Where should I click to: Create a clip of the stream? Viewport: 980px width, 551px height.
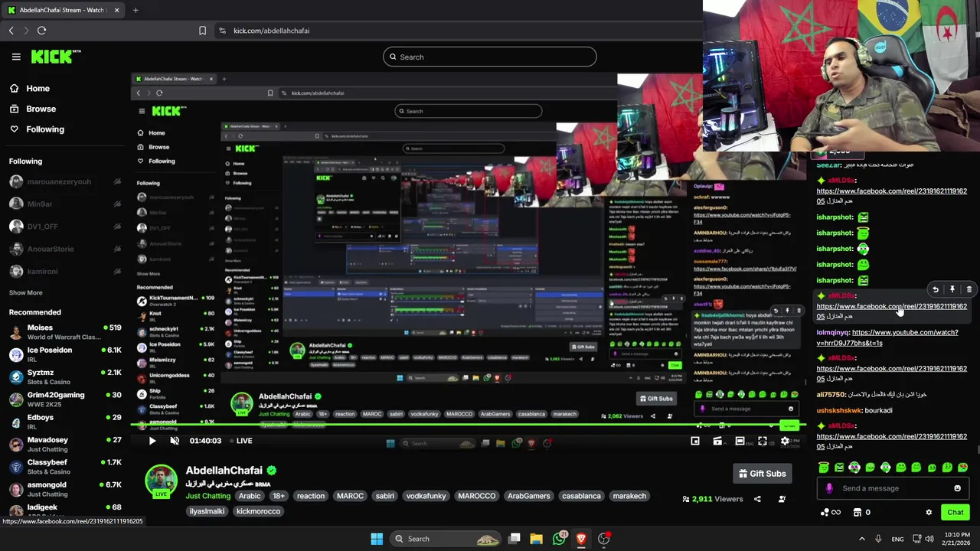[717, 441]
